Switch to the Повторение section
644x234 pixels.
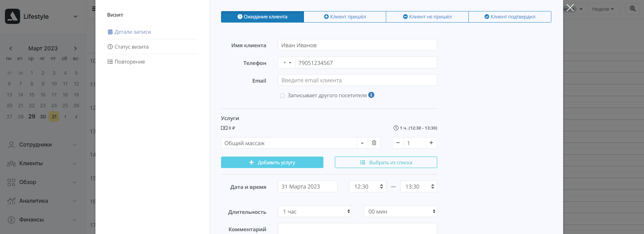point(130,62)
